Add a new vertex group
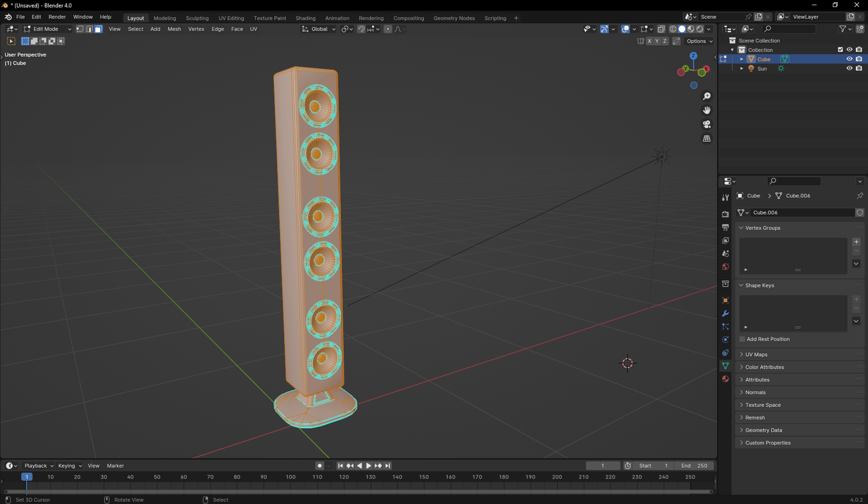Viewport: 868px width, 504px height. (856, 242)
